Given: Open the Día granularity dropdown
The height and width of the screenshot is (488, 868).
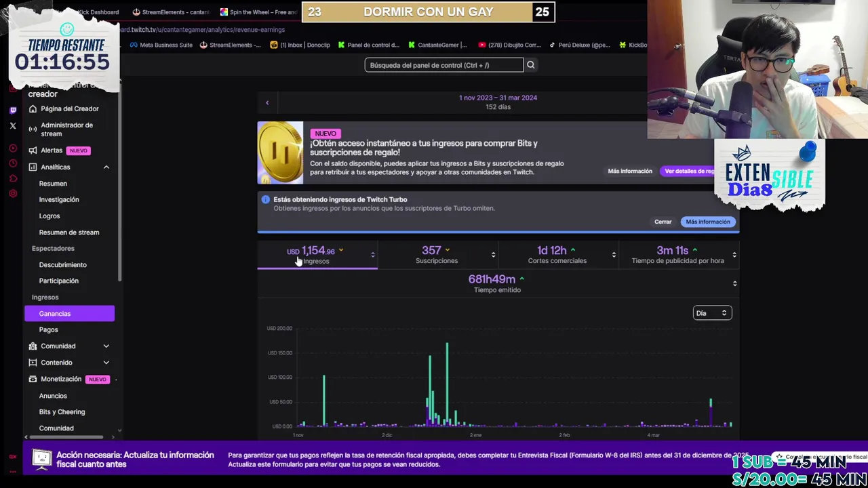Looking at the screenshot, I should point(712,313).
